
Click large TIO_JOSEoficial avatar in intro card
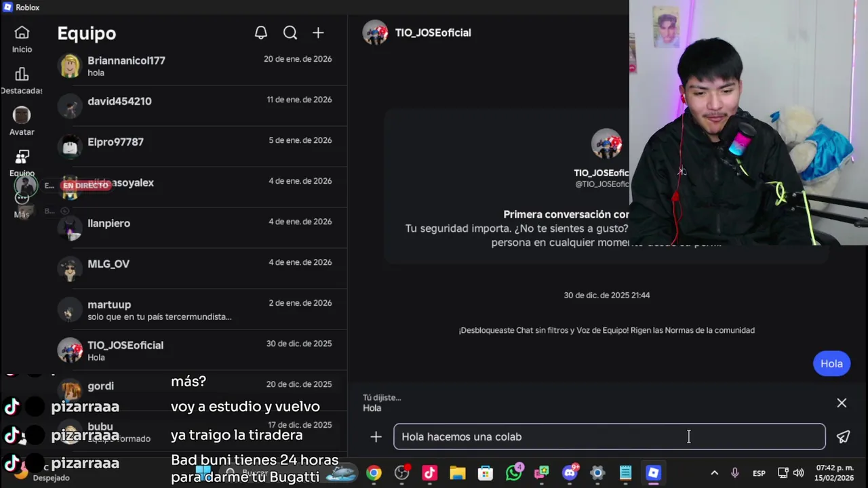[x=606, y=144]
